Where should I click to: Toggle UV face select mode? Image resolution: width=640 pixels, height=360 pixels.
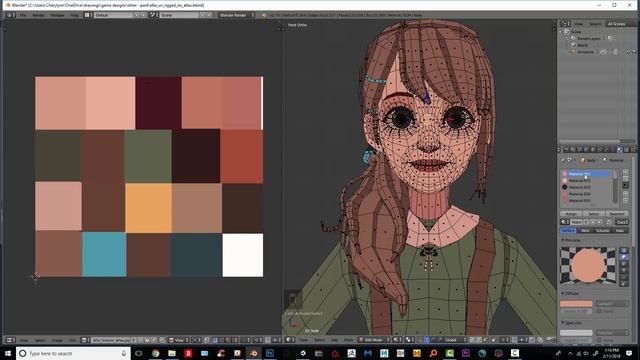coord(228,340)
